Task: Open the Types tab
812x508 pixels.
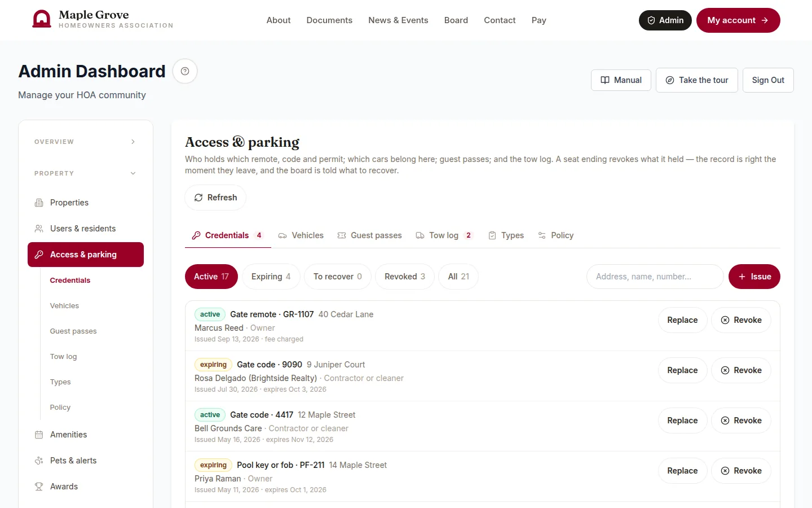Action: point(506,235)
